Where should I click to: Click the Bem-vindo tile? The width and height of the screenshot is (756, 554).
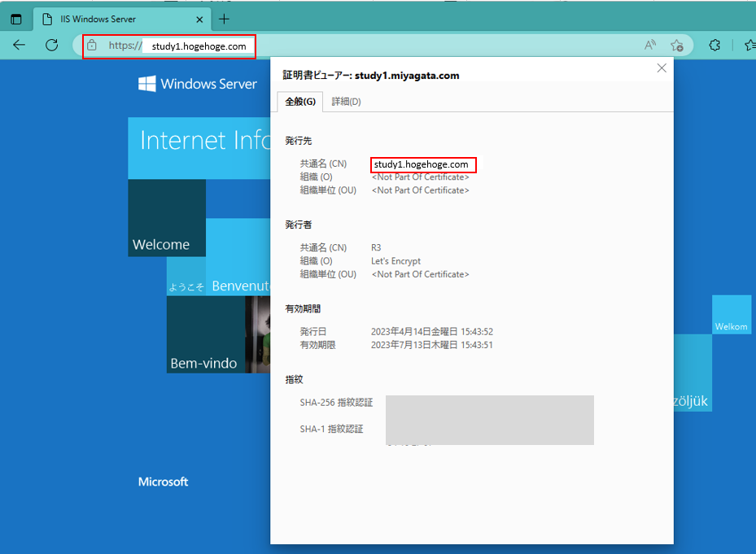click(x=206, y=334)
